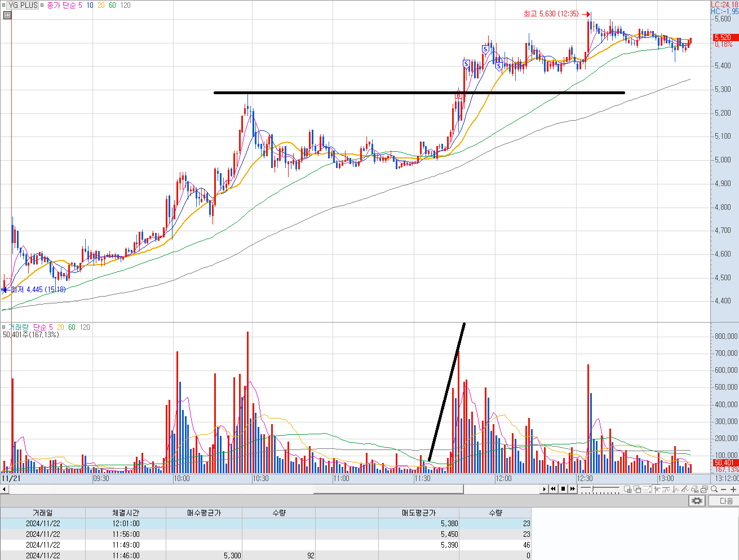Image resolution: width=739 pixels, height=560 pixels.
Task: Click the 최저 4,445 label
Action: click(x=38, y=289)
